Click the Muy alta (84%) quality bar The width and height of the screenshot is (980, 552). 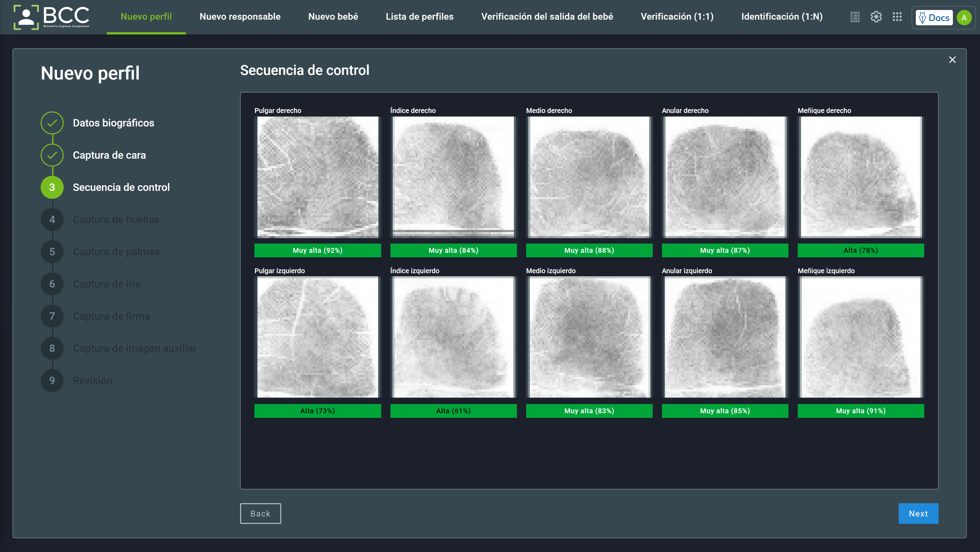coord(454,250)
